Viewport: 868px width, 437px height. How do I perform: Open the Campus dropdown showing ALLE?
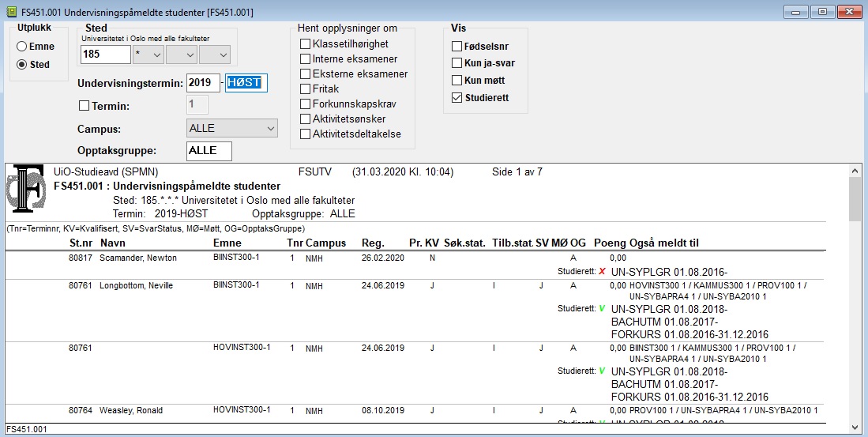232,129
